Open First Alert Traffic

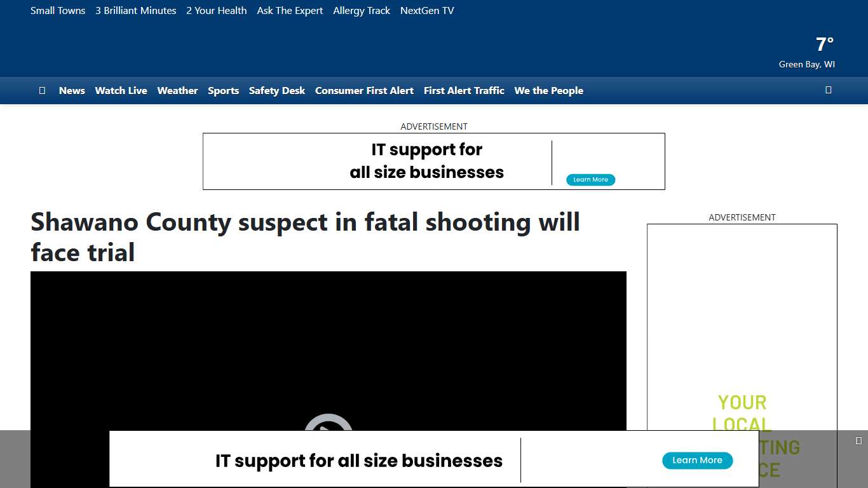[464, 91]
